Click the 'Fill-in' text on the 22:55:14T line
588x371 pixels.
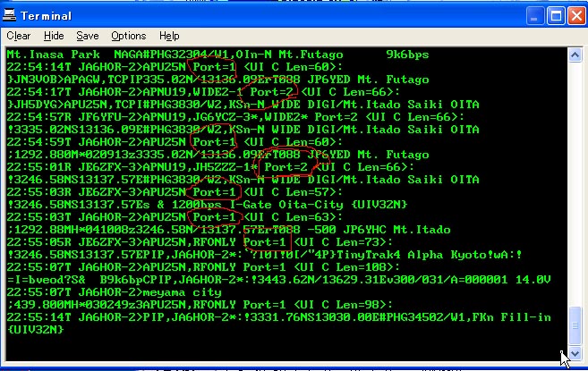click(x=525, y=317)
